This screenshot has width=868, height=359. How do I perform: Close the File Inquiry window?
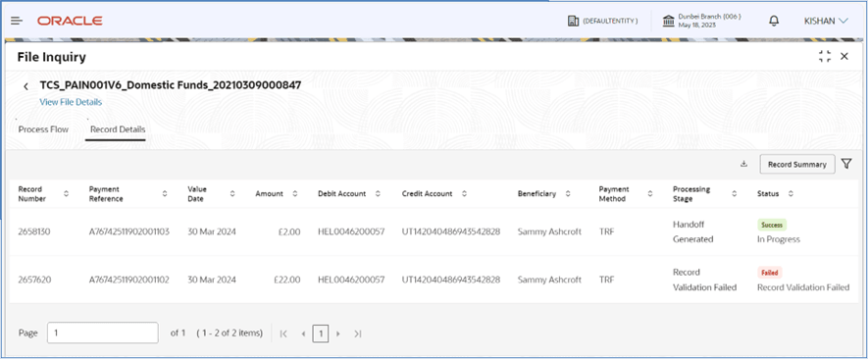[844, 56]
